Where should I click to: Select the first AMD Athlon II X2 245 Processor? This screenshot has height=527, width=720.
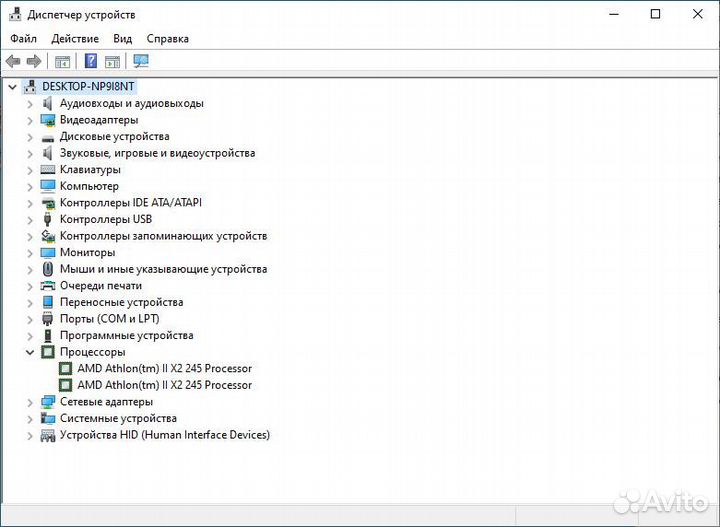164,369
